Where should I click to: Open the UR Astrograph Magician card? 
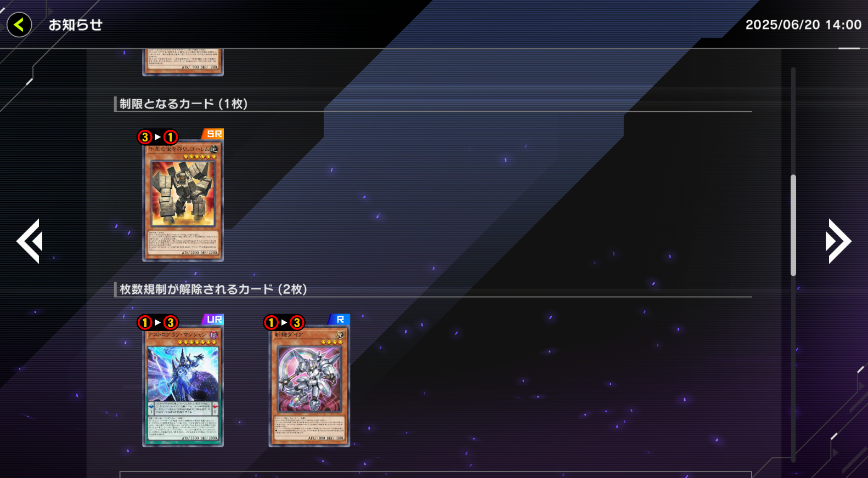coord(183,386)
